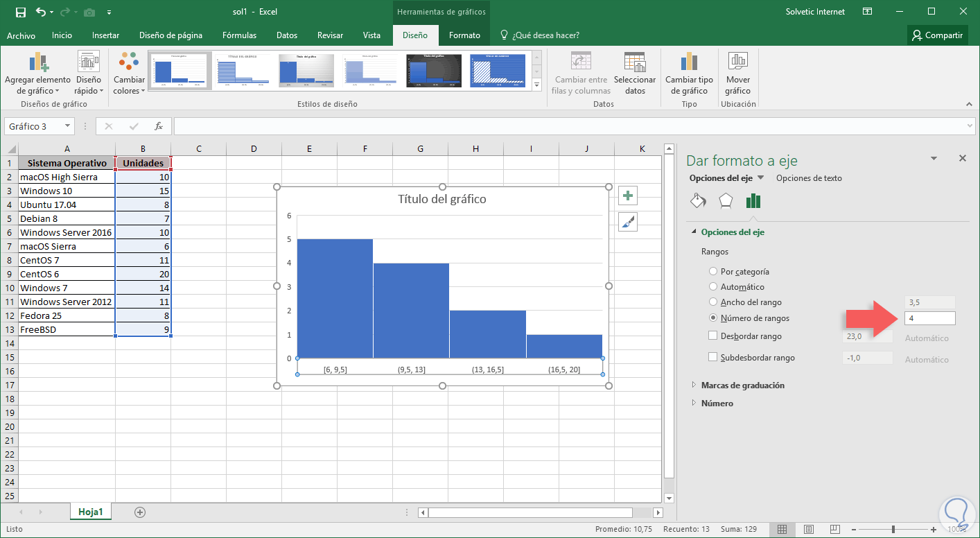Select the Fill and Line paint bucket icon
This screenshot has width=980, height=538.
[698, 201]
